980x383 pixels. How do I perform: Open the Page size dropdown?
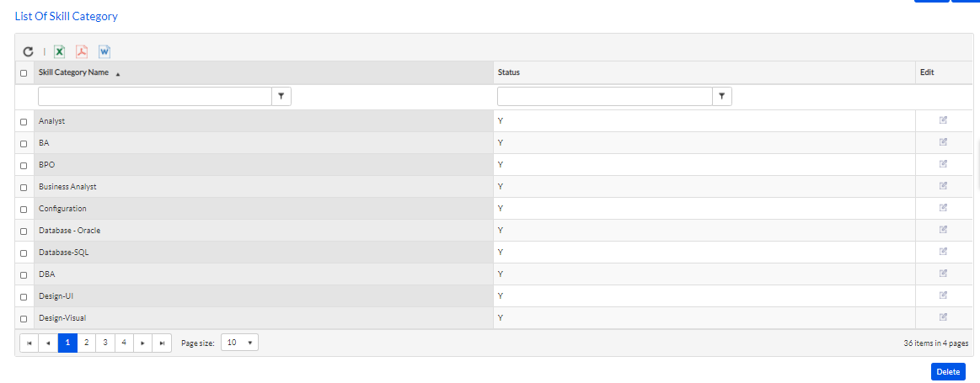click(x=239, y=343)
